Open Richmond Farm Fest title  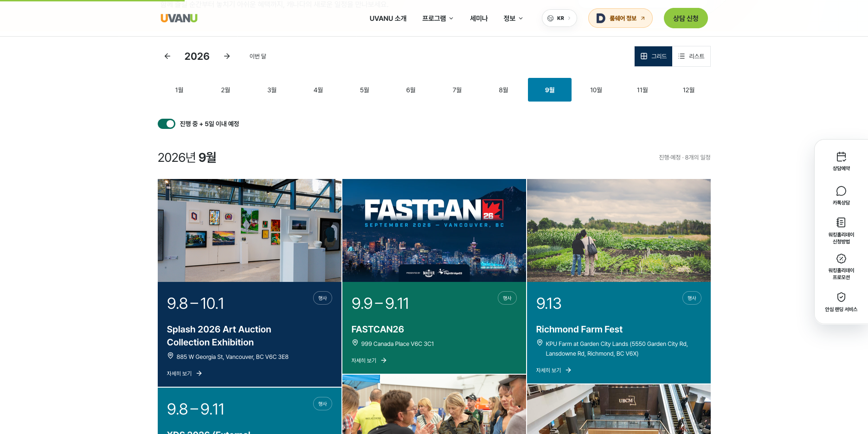pyautogui.click(x=579, y=329)
